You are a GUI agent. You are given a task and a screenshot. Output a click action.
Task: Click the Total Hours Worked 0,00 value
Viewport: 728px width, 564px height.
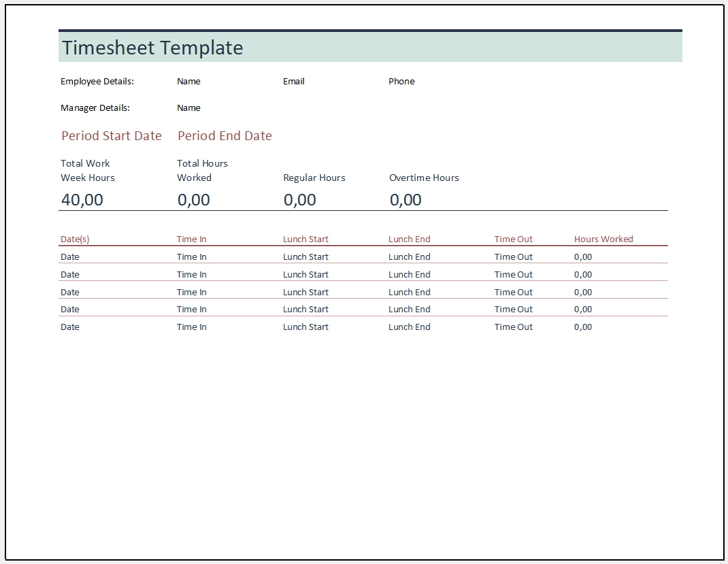click(194, 200)
